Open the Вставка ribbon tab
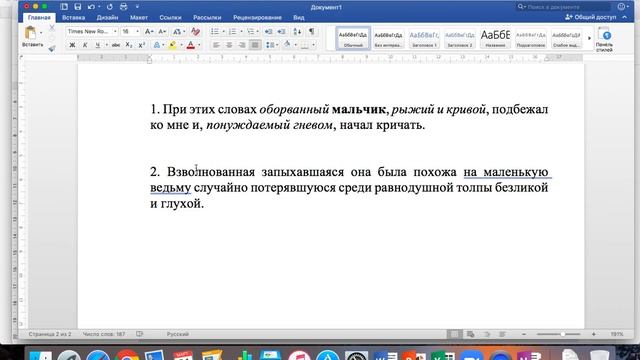Viewport: 640px width, 360px height. (73, 18)
